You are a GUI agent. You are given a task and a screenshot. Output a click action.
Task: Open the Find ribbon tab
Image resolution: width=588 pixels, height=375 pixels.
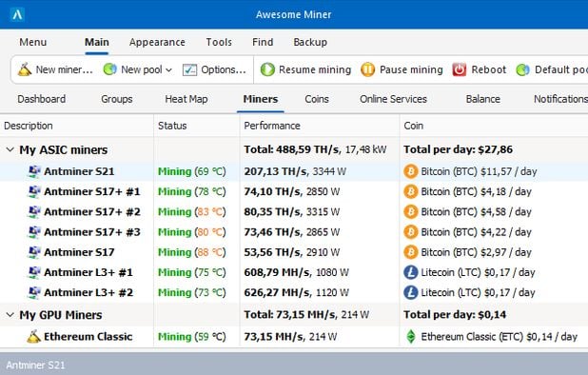pyautogui.click(x=263, y=42)
